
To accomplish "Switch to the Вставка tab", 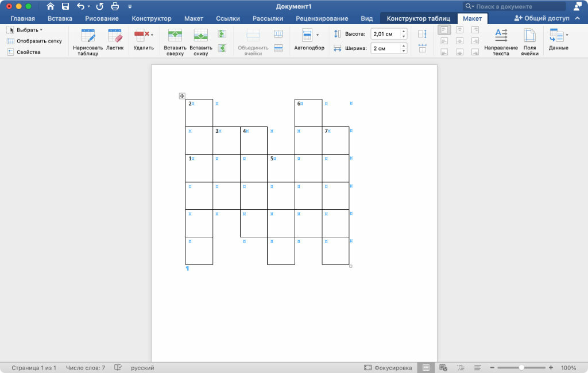I will [x=60, y=18].
